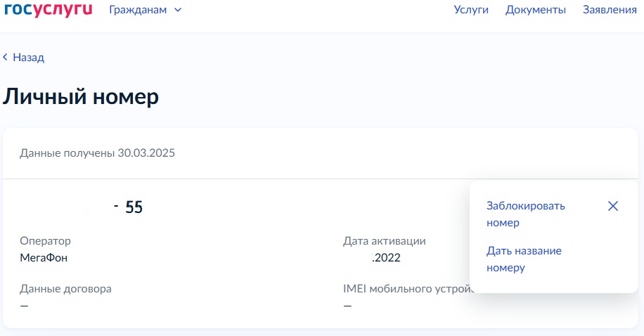Viewport: 644px width, 336px height.
Task: Click the Данные получены 30.03.2025 text
Action: point(97,153)
